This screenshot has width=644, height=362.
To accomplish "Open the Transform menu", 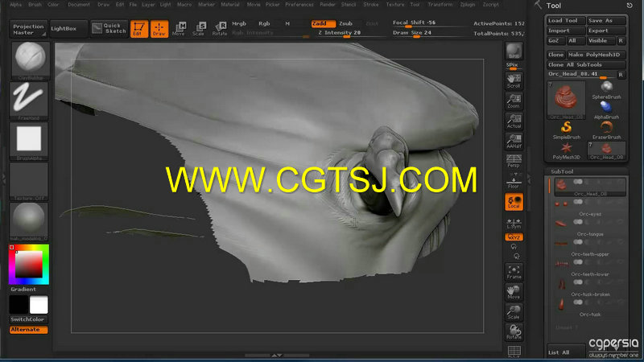I will pos(440,5).
